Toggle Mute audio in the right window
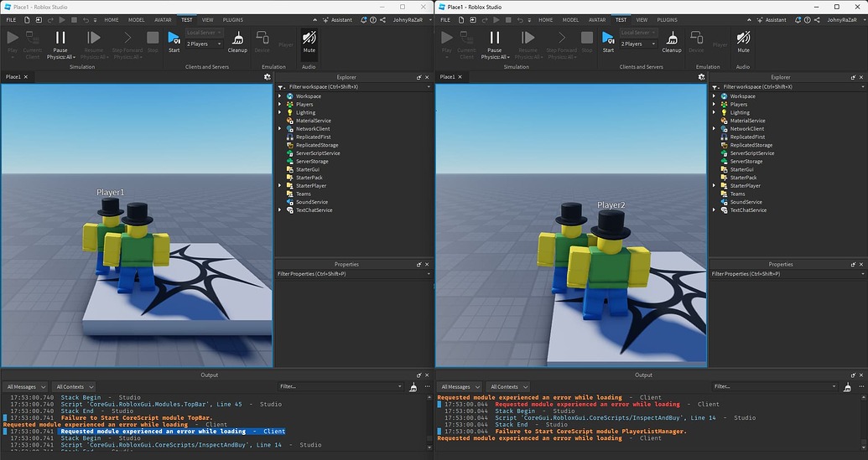Viewport: 868px width, 460px height. pos(743,38)
